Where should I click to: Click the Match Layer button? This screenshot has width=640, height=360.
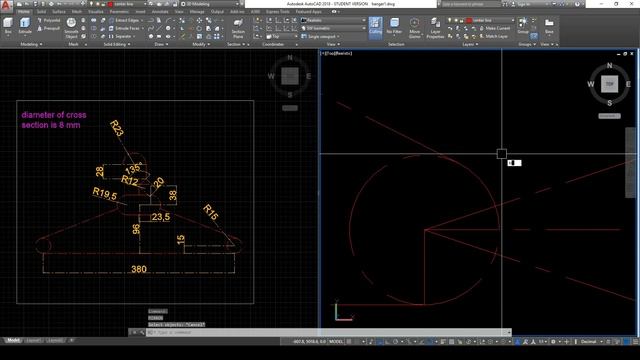coord(494,36)
